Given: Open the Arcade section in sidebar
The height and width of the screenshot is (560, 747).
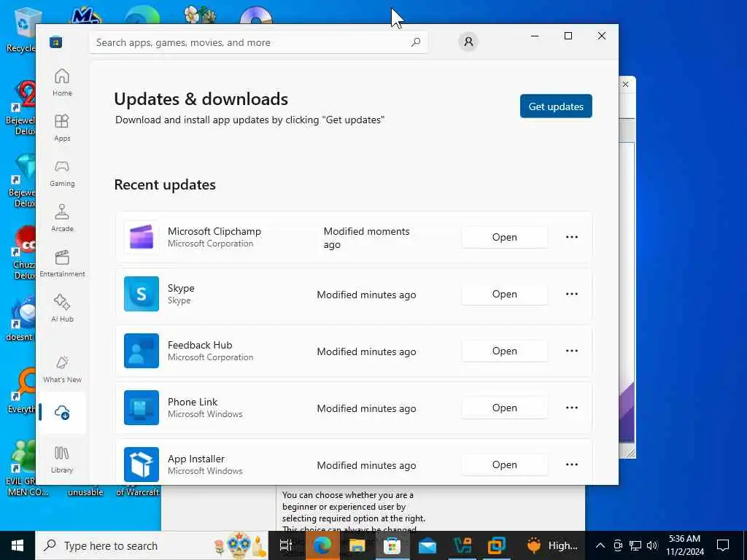Looking at the screenshot, I should pos(62,218).
